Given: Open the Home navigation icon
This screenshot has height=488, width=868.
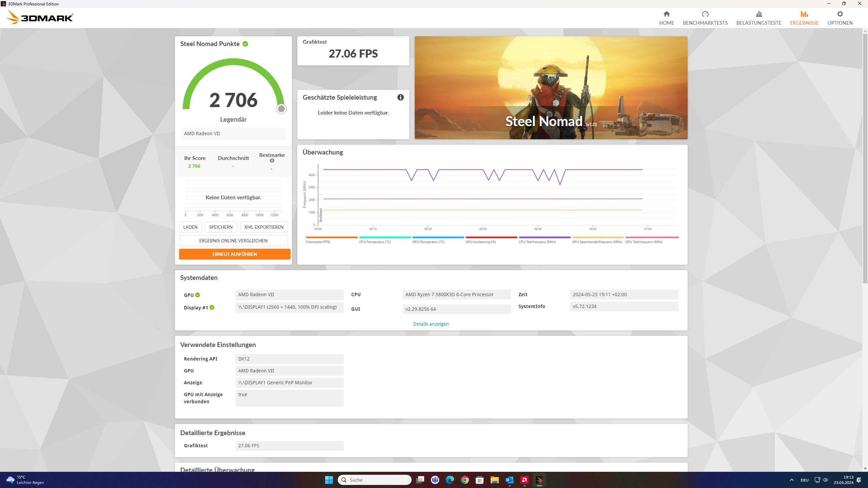Looking at the screenshot, I should pos(666,14).
